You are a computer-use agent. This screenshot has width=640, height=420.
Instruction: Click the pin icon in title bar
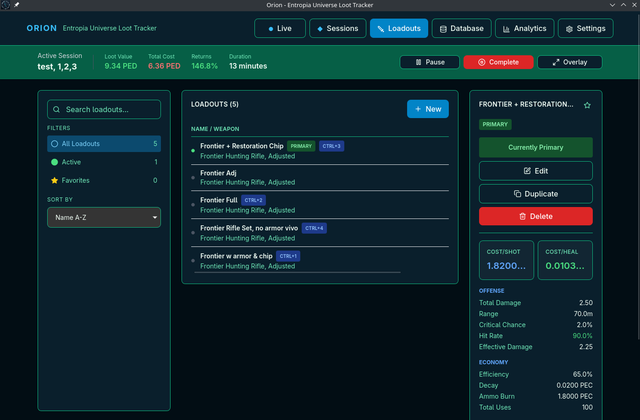[x=17, y=5]
